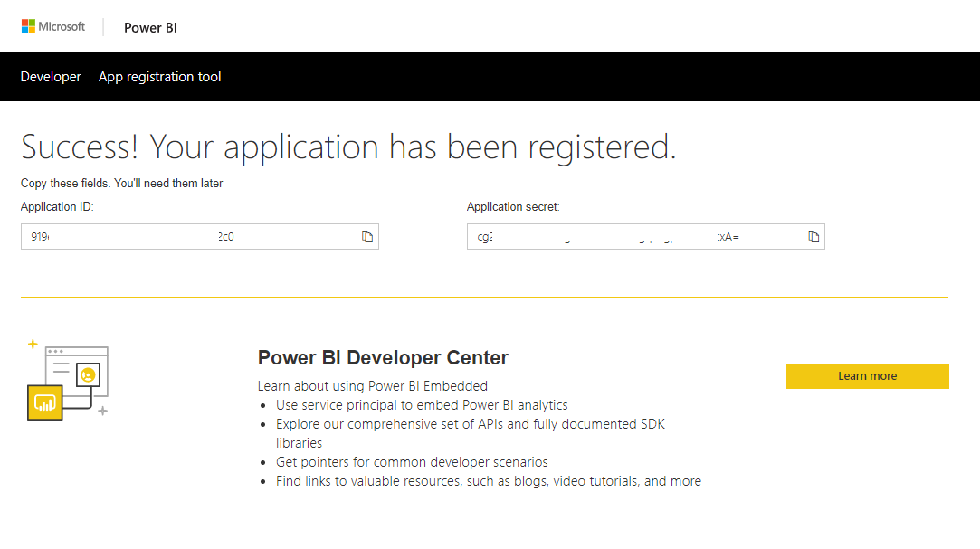Click the 'Application secret:' label
This screenshot has height=549, width=980.
click(513, 207)
